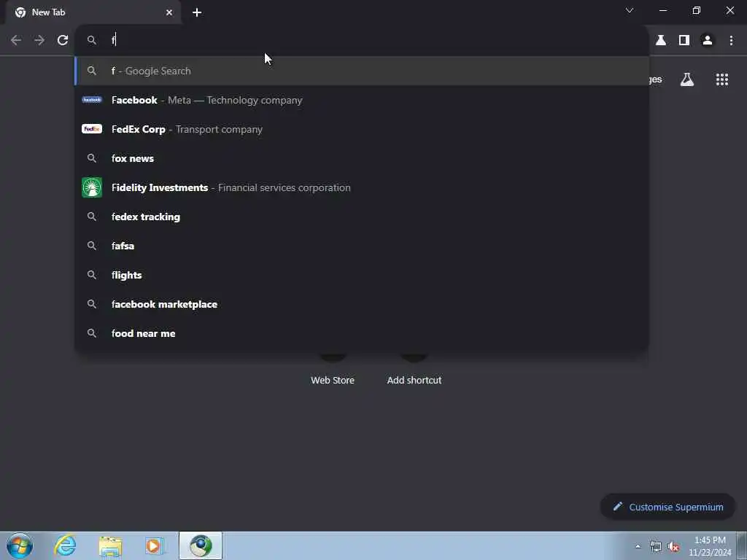This screenshot has width=747, height=560.
Task: Select the Facebook suggestion
Action: (x=362, y=100)
